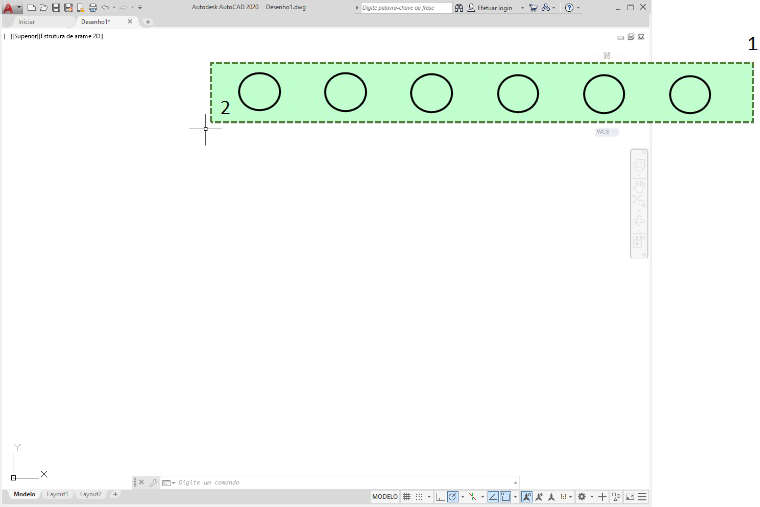
Task: Toggle 2D object snap square icon
Action: click(506, 497)
